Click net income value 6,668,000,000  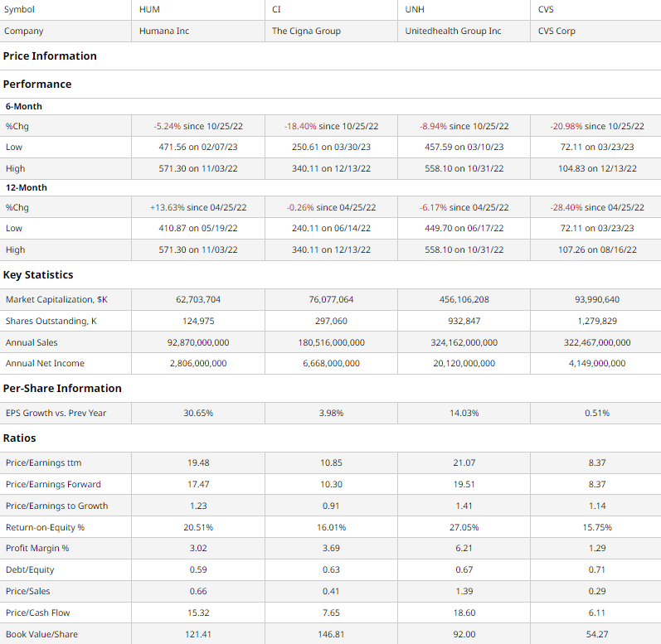tap(331, 363)
